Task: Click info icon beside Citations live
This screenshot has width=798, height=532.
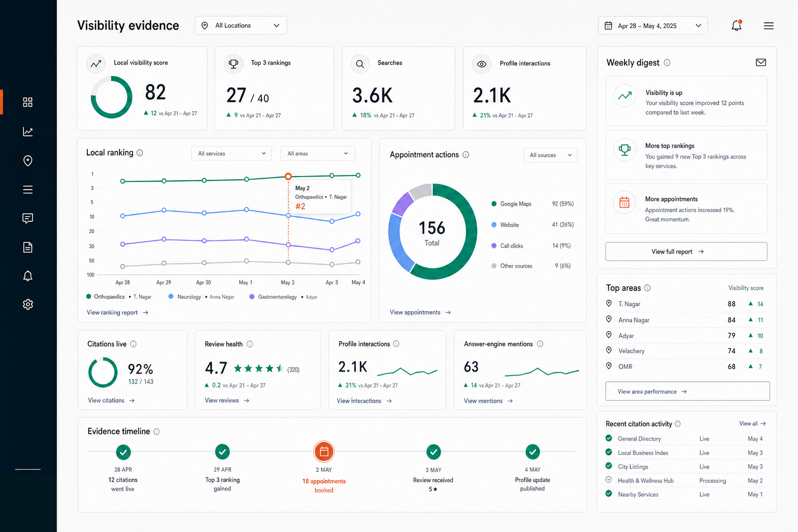Action: tap(134, 344)
